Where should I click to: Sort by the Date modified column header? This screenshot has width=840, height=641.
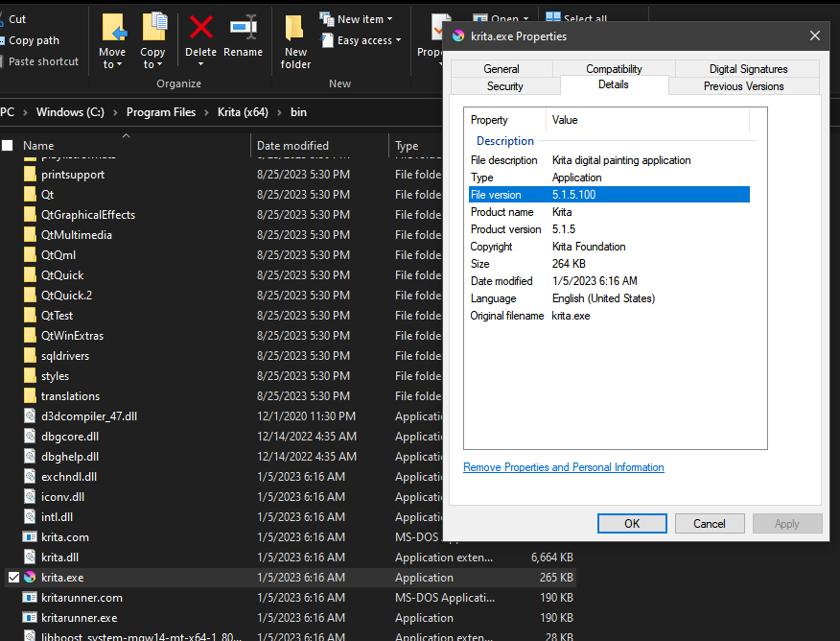pos(292,146)
